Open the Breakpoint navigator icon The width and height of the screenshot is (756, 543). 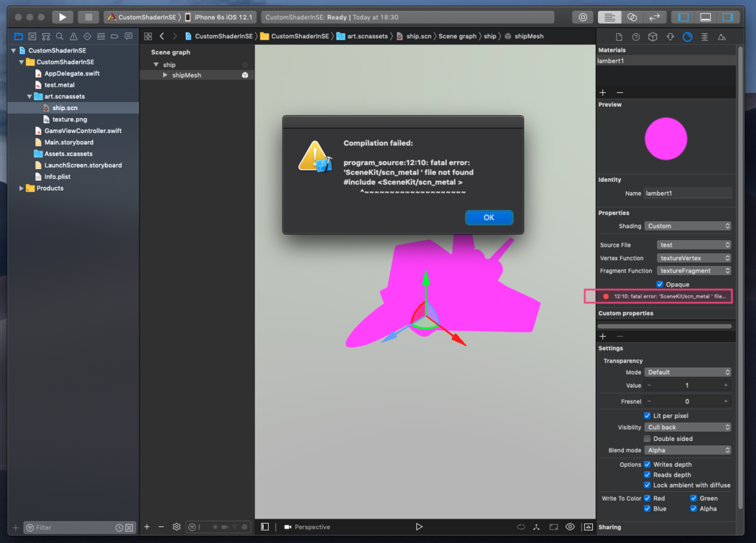point(114,36)
